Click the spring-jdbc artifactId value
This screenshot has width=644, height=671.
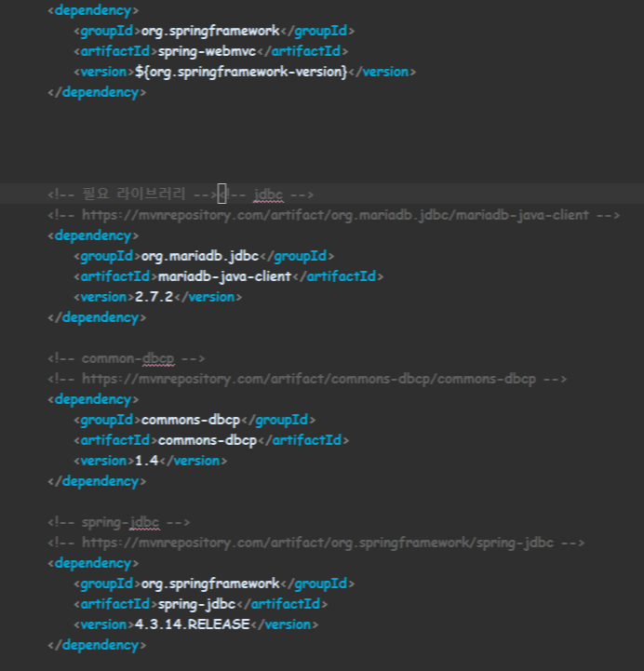coord(196,604)
